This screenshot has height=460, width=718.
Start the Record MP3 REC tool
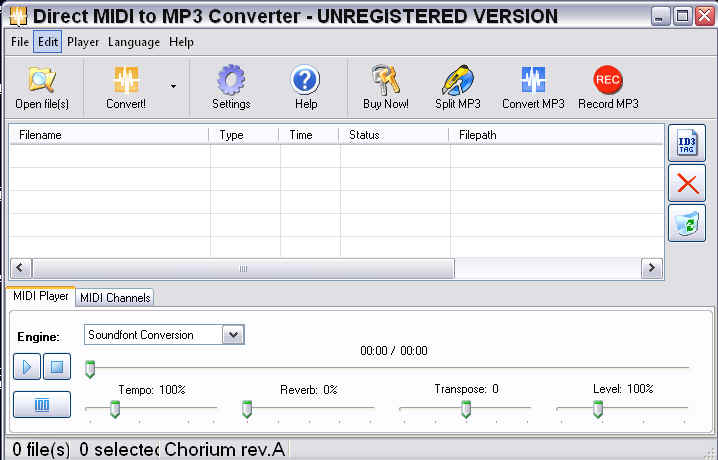(x=608, y=88)
